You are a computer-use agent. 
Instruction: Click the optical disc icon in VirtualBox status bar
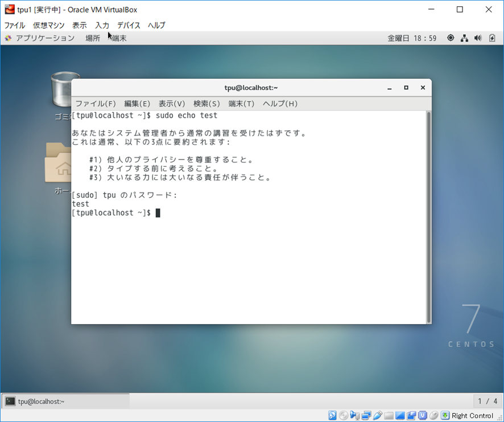point(343,415)
